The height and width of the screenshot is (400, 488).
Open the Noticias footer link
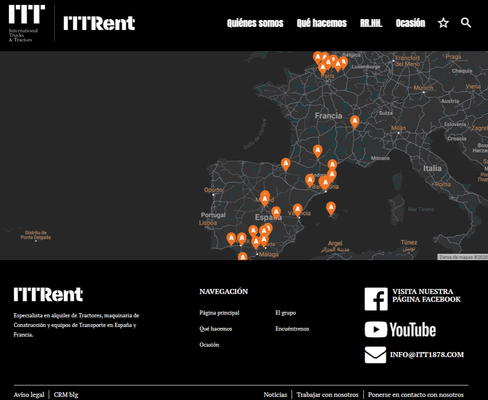275,395
